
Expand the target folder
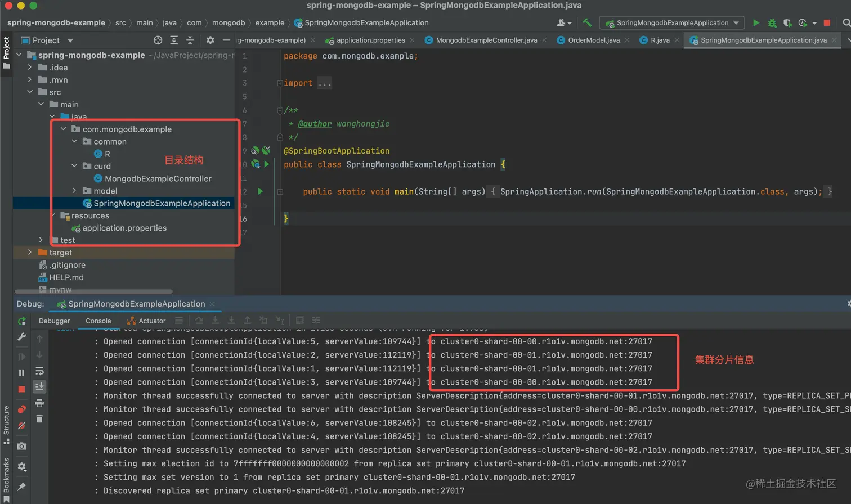pos(30,253)
